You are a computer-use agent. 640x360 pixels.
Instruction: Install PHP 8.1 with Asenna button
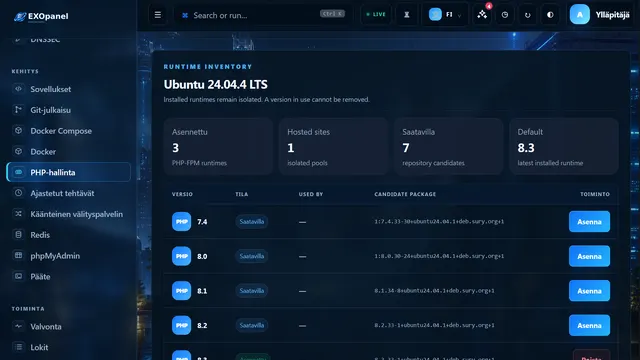(589, 291)
